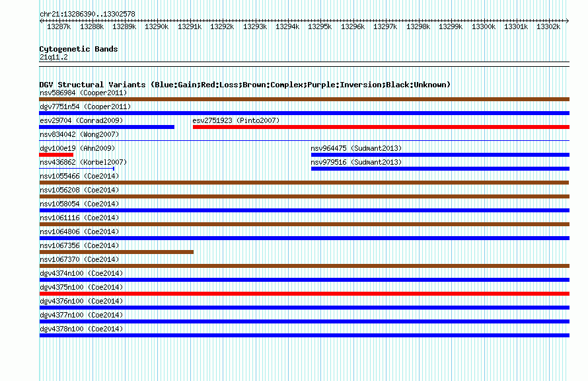This screenshot has height=381, width=588.
Task: Open the nsv1067356 (Coe2014) label
Action: point(79,245)
